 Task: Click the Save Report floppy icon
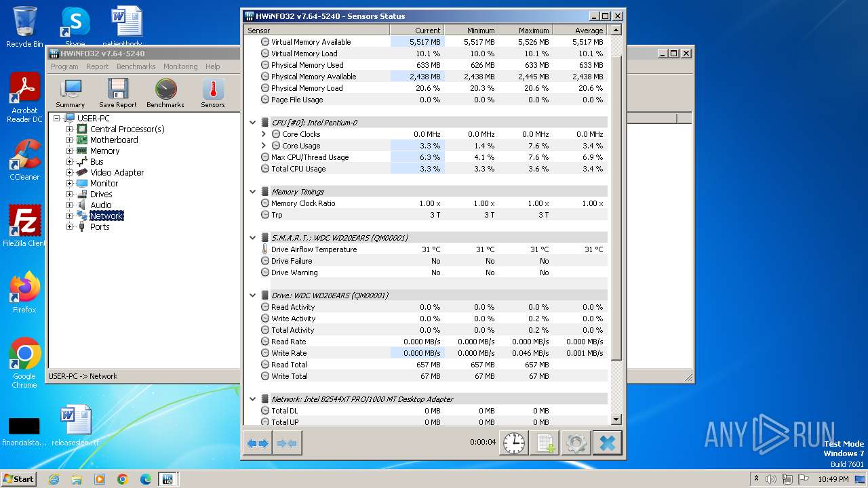(x=117, y=93)
